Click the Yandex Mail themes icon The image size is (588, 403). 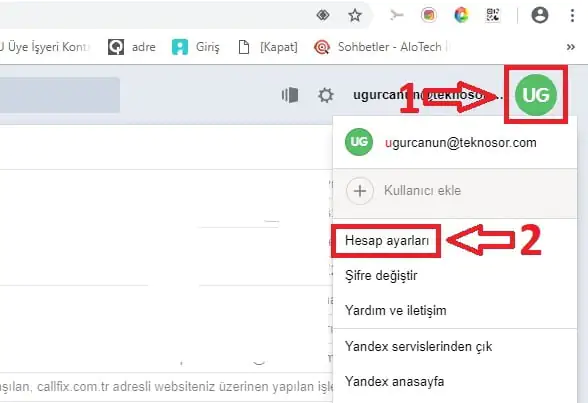point(290,95)
